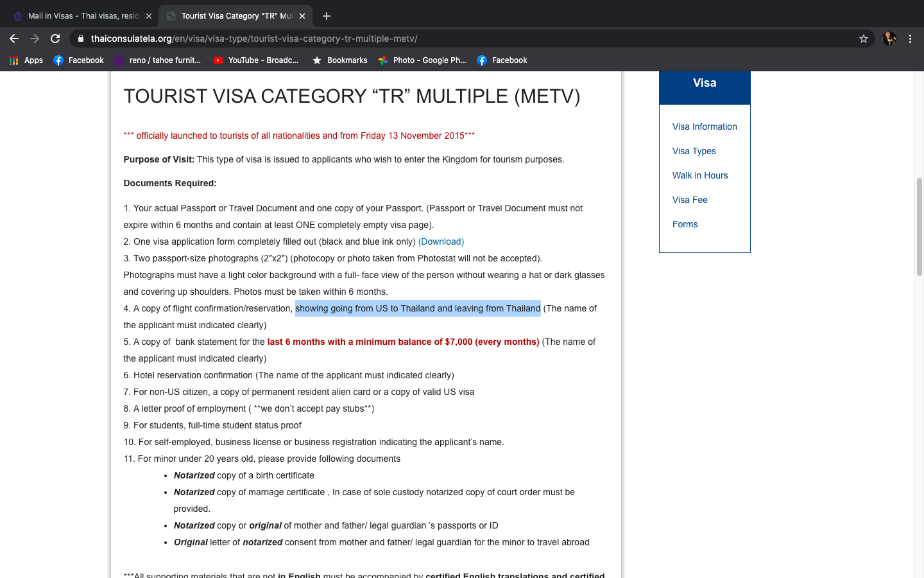Click the full-time student status proof line

(x=212, y=425)
